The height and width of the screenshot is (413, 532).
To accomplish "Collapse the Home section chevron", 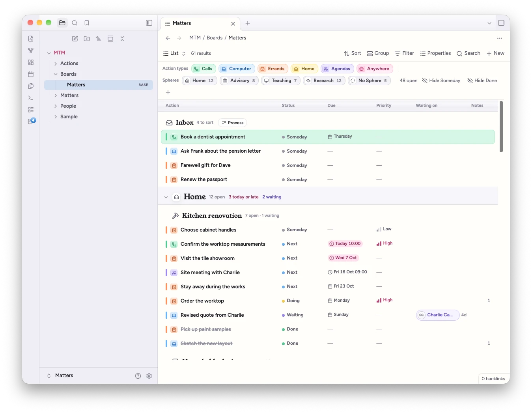I will pyautogui.click(x=166, y=197).
